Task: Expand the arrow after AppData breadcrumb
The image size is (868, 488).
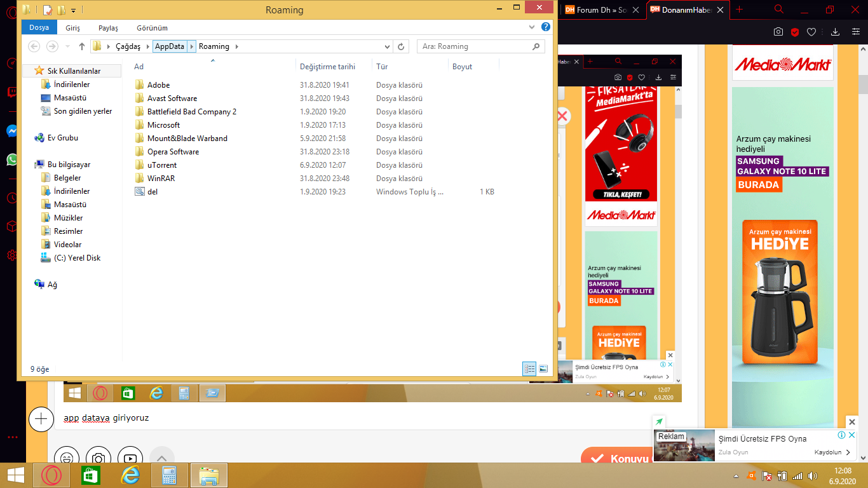Action: click(192, 46)
